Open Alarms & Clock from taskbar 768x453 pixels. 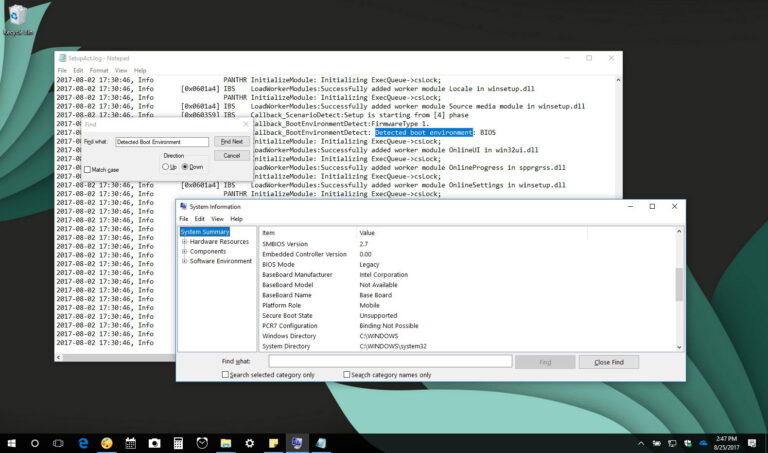(202, 443)
